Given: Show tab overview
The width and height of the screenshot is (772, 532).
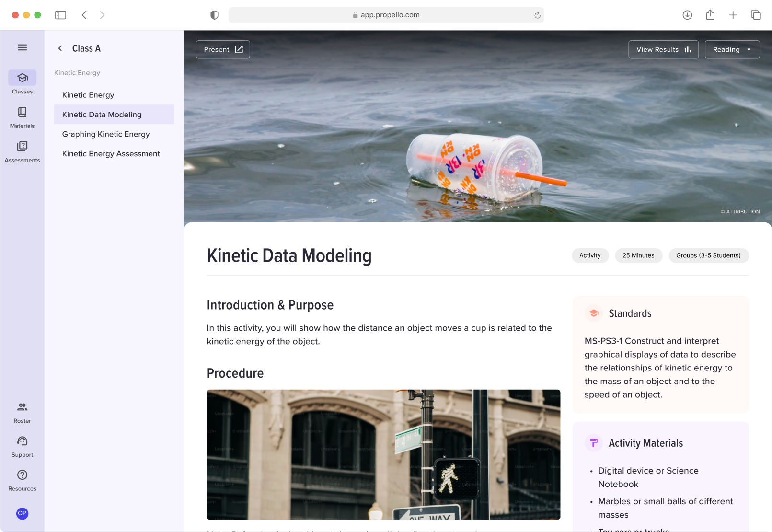Looking at the screenshot, I should click(x=756, y=15).
